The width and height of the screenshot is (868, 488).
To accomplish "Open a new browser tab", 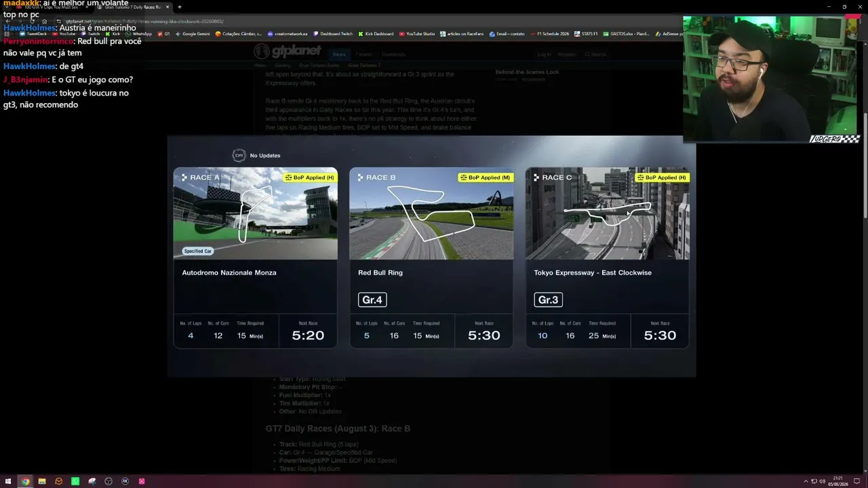I will [x=180, y=7].
